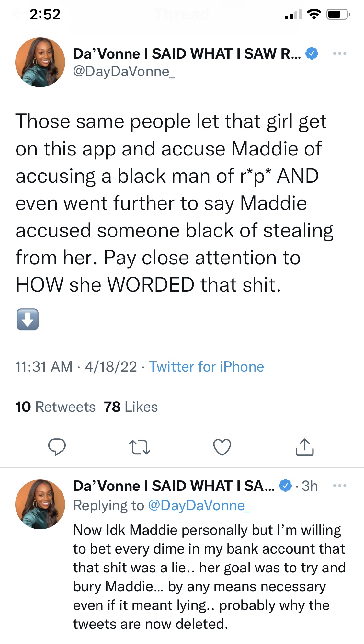The image size is (364, 644).
Task: Tap the reply's blue verified badge
Action: click(286, 486)
